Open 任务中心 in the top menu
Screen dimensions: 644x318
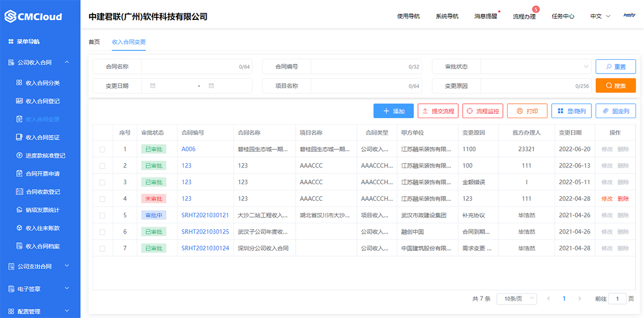point(563,16)
